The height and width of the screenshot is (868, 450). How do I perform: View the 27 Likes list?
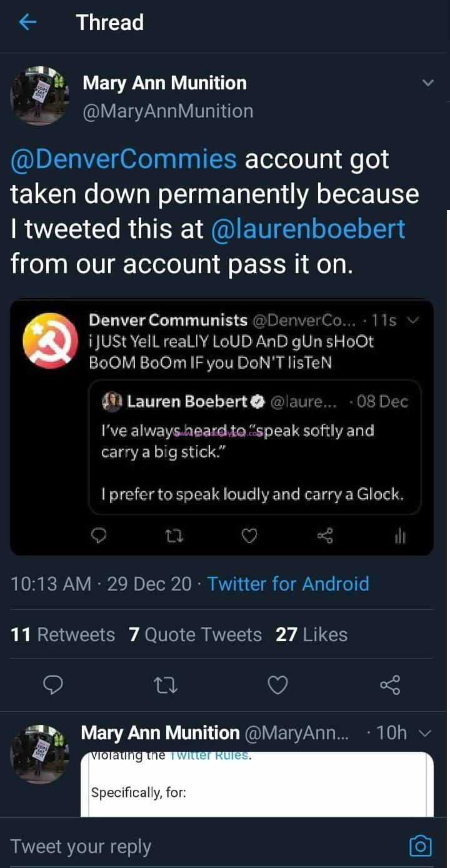(x=311, y=634)
